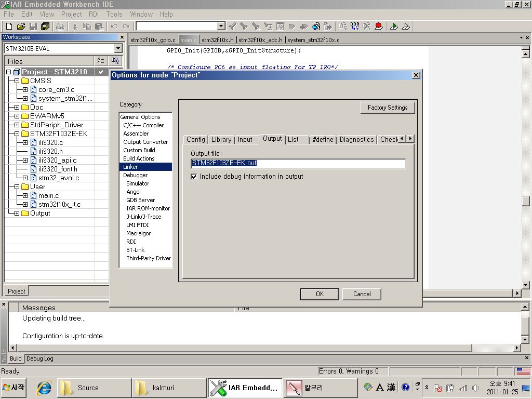Viewport: 532px width, 399px height.
Task: Click the Find Previous toolbar icon
Action: pyautogui.click(x=232, y=26)
